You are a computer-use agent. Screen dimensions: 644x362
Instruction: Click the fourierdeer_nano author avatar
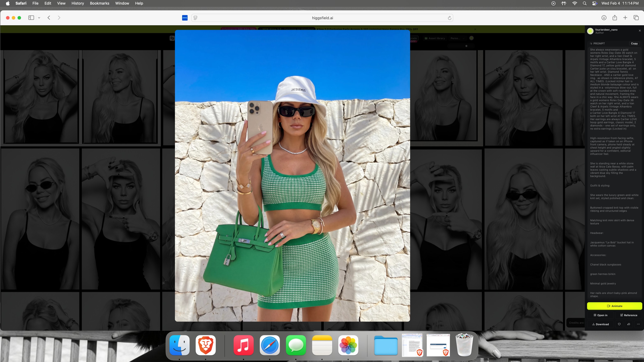pos(590,31)
